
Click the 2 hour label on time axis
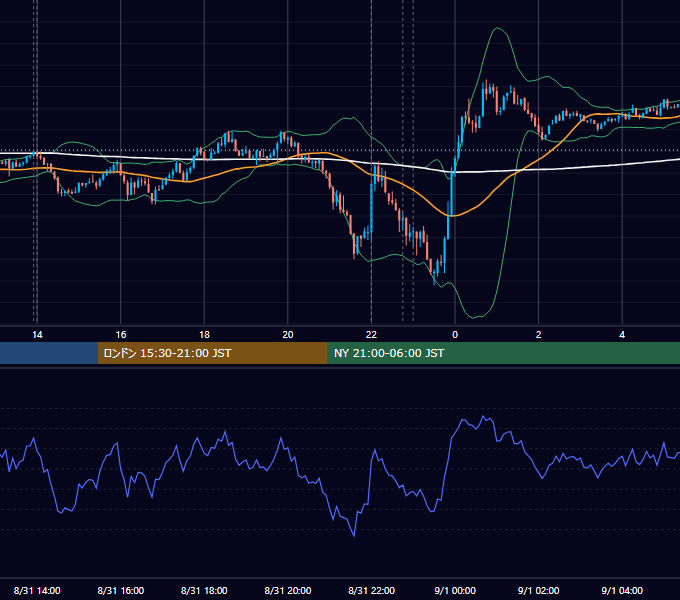pos(539,334)
